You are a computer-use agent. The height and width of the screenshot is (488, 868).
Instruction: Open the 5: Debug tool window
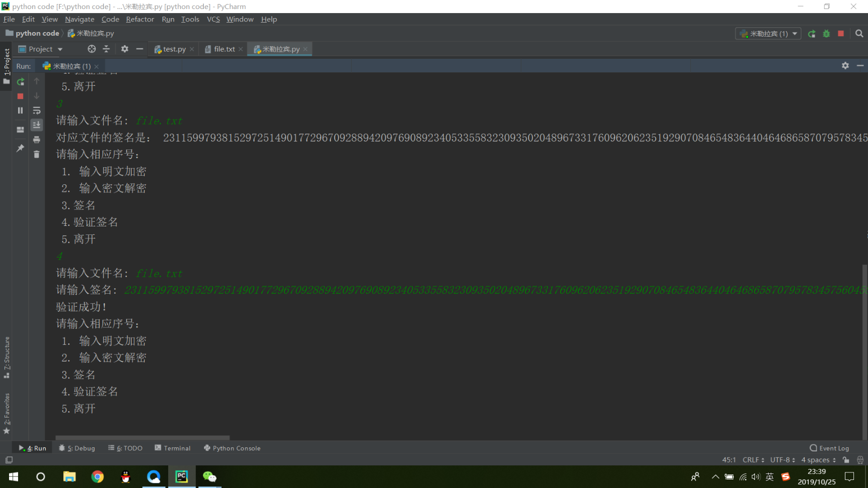tap(77, 448)
